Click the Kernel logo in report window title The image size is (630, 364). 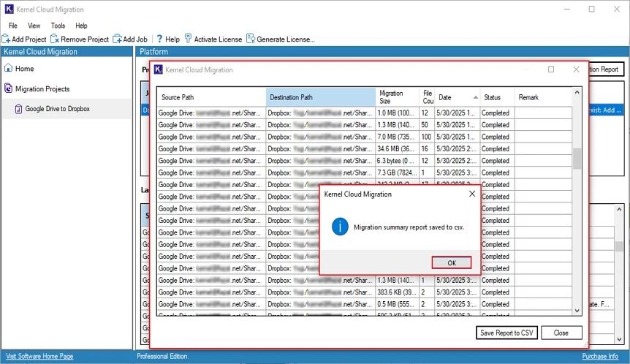[x=159, y=69]
